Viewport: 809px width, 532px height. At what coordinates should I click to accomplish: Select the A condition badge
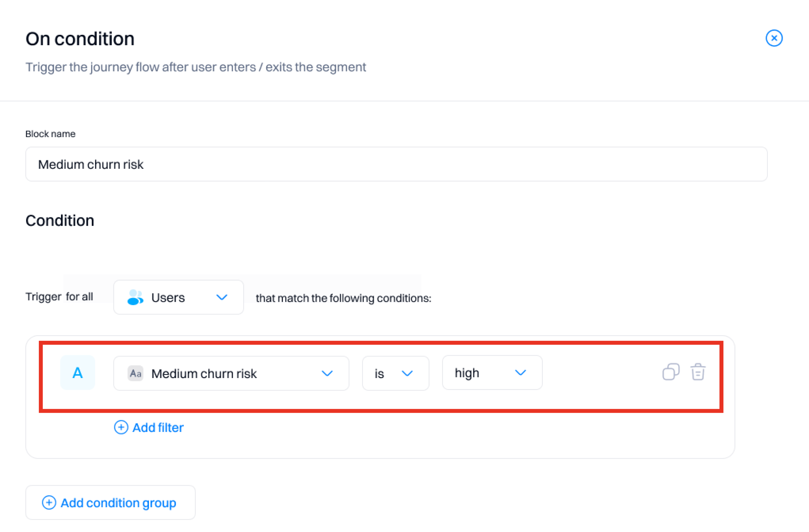point(77,373)
